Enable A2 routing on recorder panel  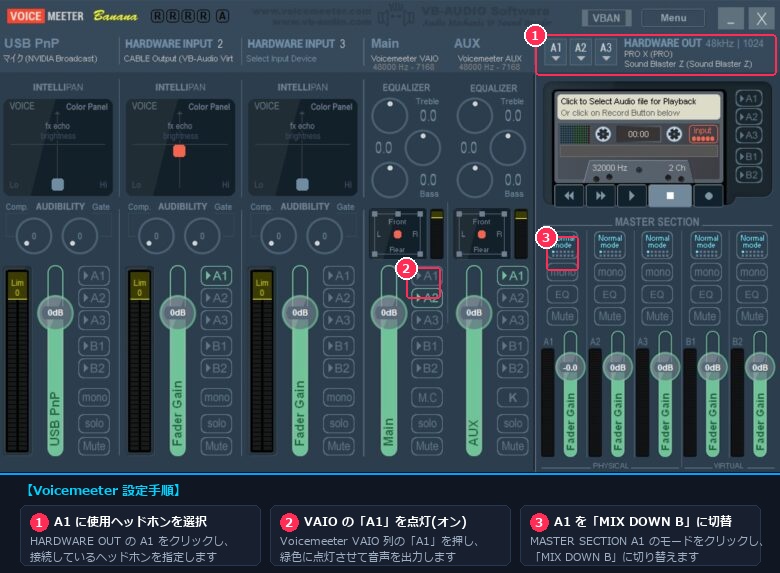tap(748, 117)
